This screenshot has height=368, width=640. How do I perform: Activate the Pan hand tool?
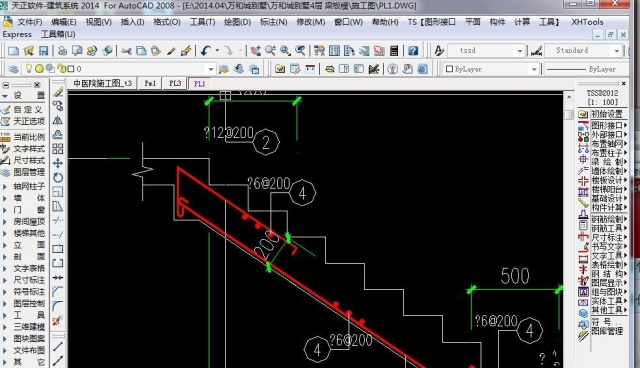(256, 51)
